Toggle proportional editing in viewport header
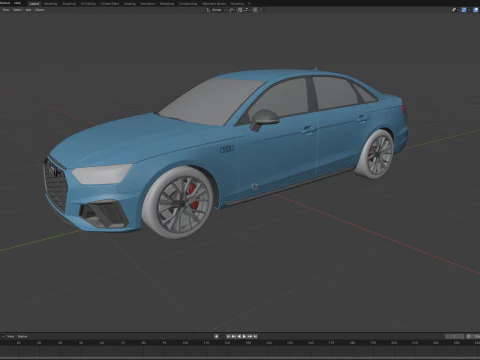This screenshot has width=480, height=360. click(x=255, y=10)
